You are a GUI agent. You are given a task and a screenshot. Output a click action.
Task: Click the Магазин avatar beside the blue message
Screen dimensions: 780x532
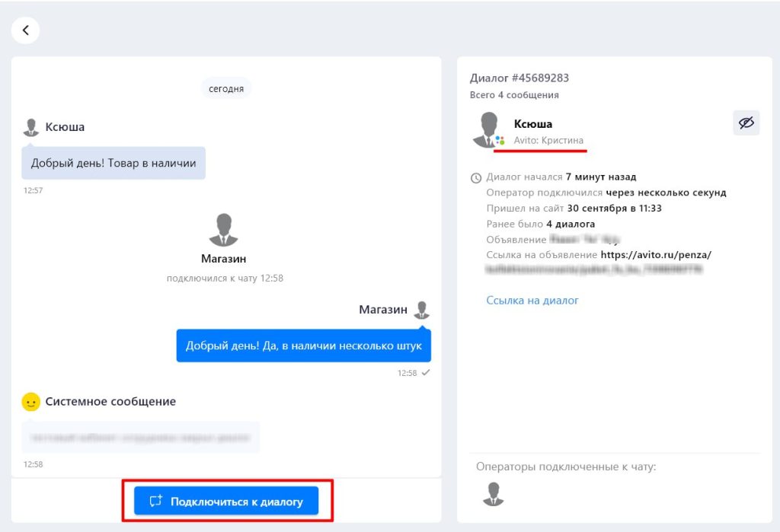tap(424, 309)
